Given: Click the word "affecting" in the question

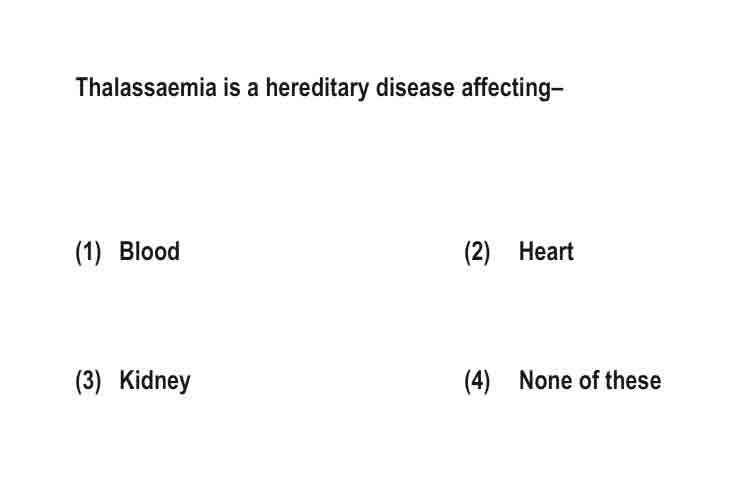Looking at the screenshot, I should tap(507, 89).
